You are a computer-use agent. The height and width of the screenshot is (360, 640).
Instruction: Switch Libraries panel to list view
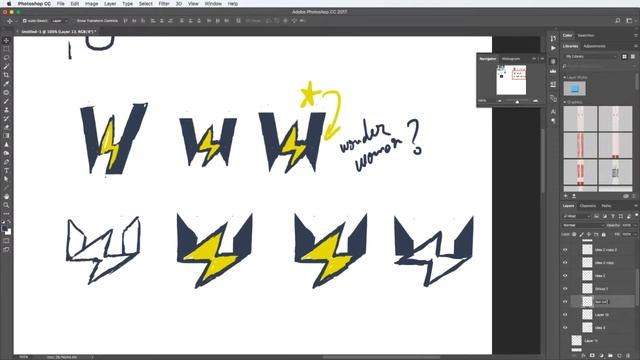pyautogui.click(x=633, y=56)
